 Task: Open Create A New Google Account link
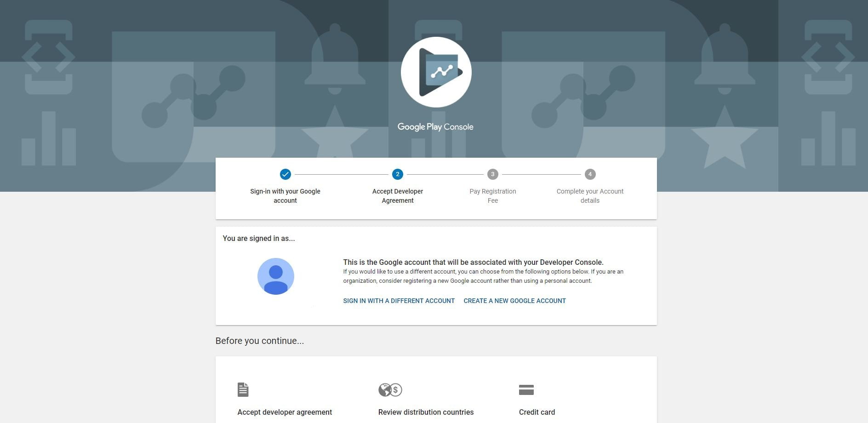tap(515, 301)
